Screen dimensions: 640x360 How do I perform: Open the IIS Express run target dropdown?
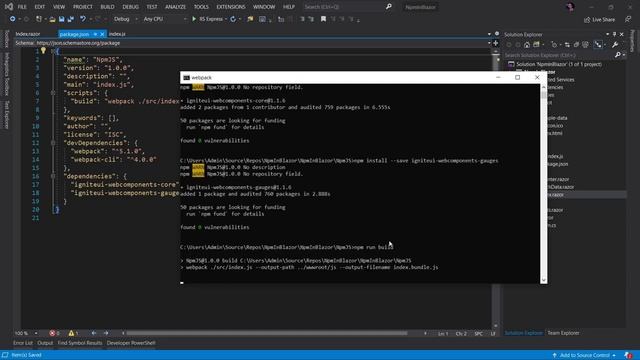[226, 19]
